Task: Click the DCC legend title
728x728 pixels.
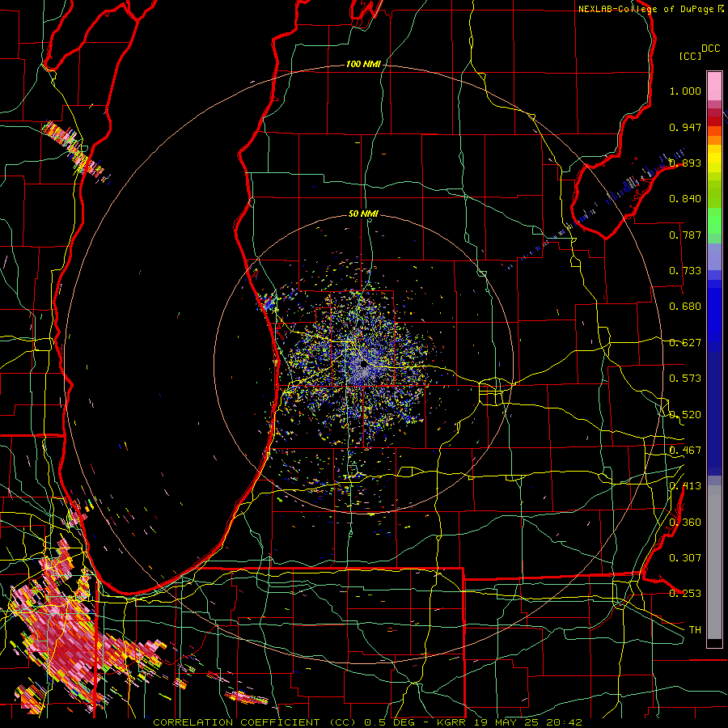Action: click(x=710, y=49)
